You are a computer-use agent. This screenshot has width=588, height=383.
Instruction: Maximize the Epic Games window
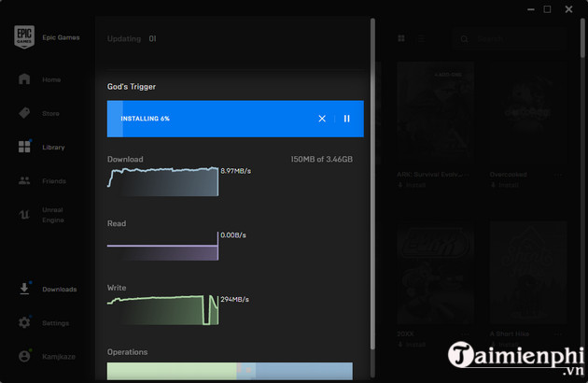point(547,9)
